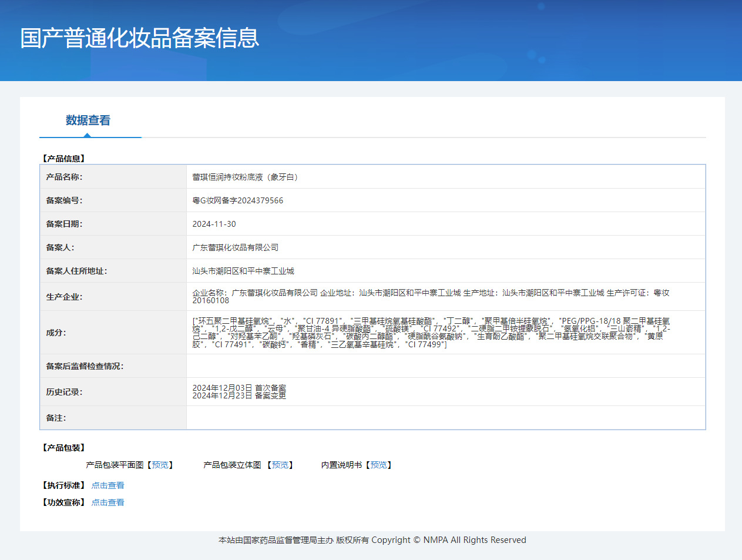Click 点击查看 next to 执行标准

108,485
